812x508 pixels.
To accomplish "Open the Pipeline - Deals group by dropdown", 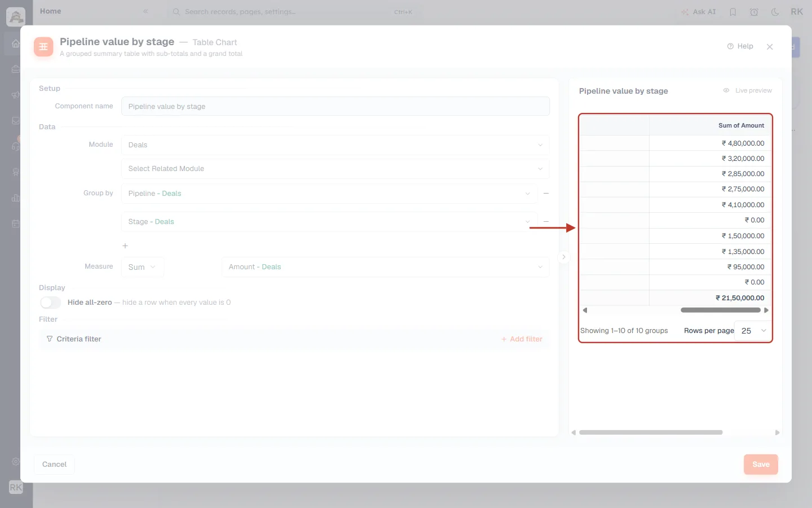I will click(x=329, y=194).
